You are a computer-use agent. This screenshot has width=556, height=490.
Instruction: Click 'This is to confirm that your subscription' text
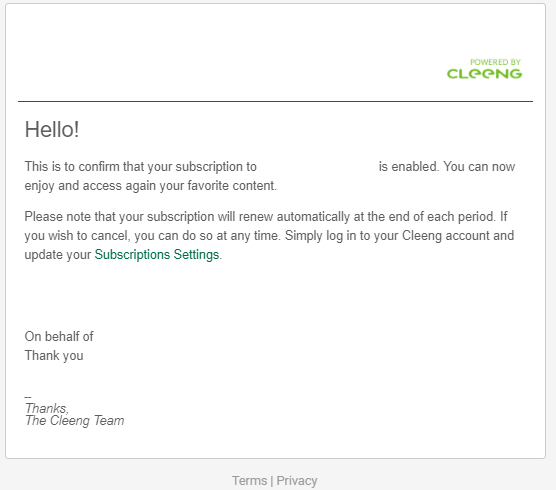[140, 167]
